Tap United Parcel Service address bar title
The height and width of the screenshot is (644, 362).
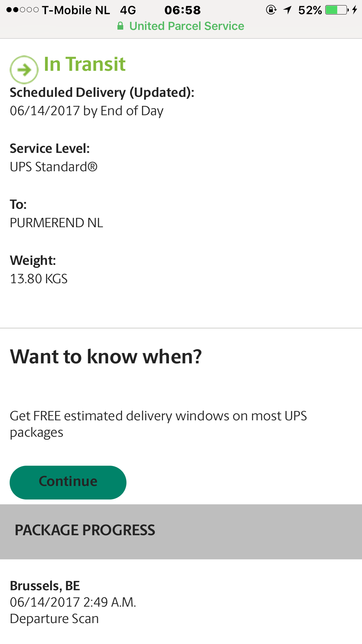click(187, 26)
